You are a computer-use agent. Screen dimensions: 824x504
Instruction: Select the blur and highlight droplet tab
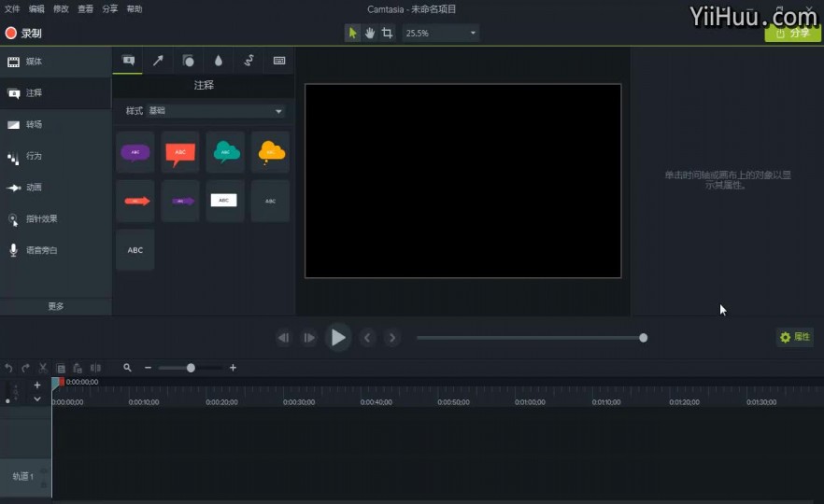tap(219, 61)
